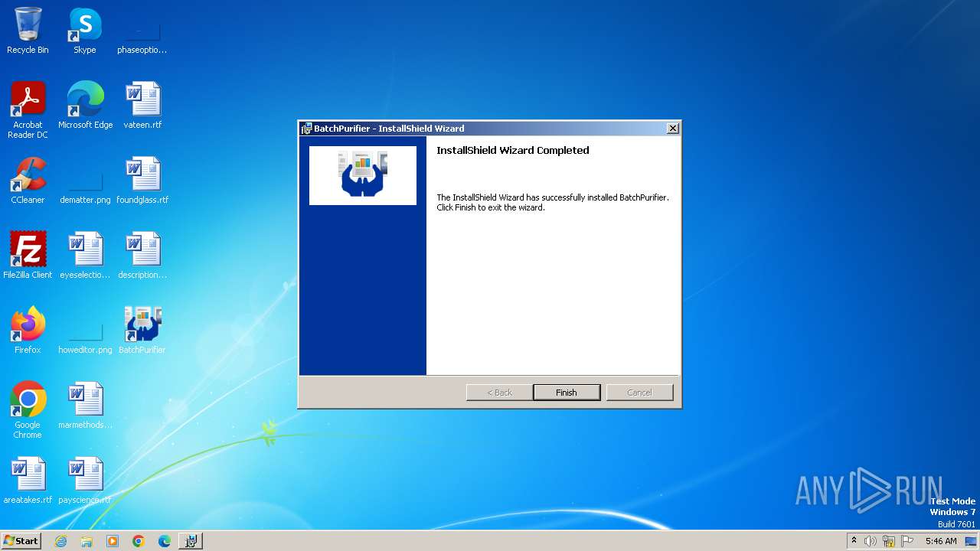The width and height of the screenshot is (980, 551).
Task: Select the CCleaner desktop shortcut
Action: (x=28, y=181)
